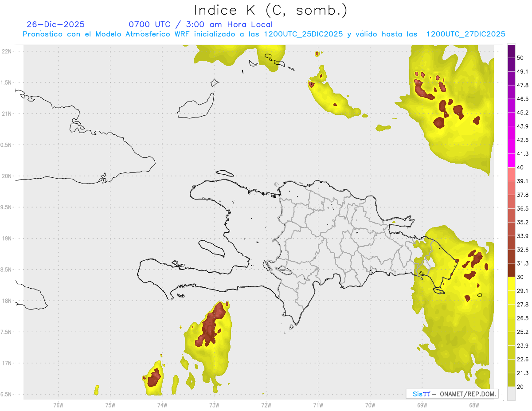This screenshot has width=532, height=411.
Task: Click the "45.2" colorbar label
Action: 523,113
